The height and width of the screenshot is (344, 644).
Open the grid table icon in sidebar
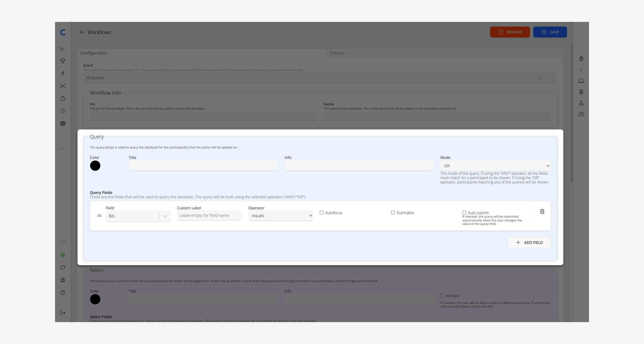point(63,124)
